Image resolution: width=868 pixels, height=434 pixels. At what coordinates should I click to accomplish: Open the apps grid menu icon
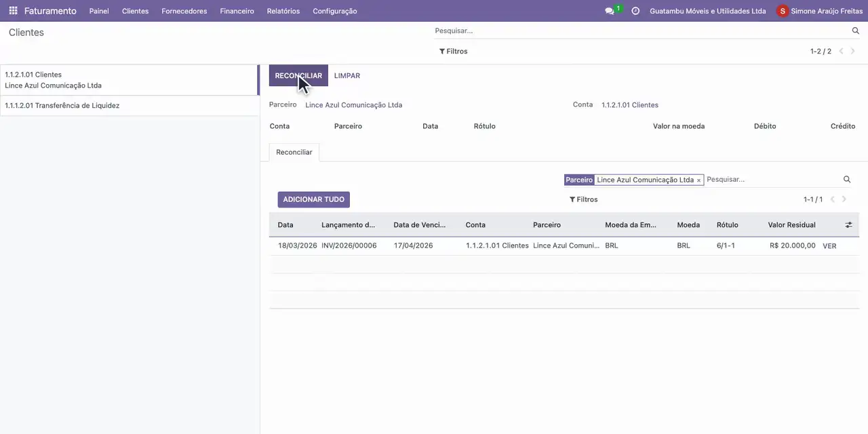click(x=13, y=11)
